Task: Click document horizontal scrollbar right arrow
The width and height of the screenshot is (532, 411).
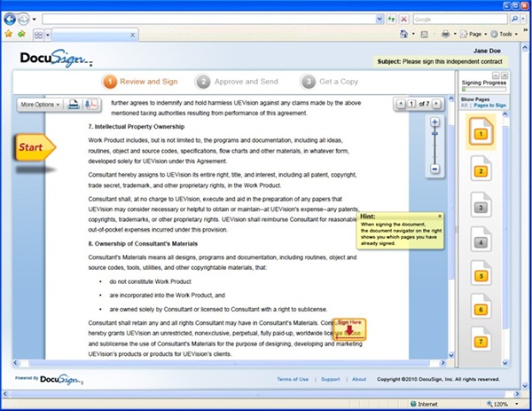Action: [x=442, y=363]
